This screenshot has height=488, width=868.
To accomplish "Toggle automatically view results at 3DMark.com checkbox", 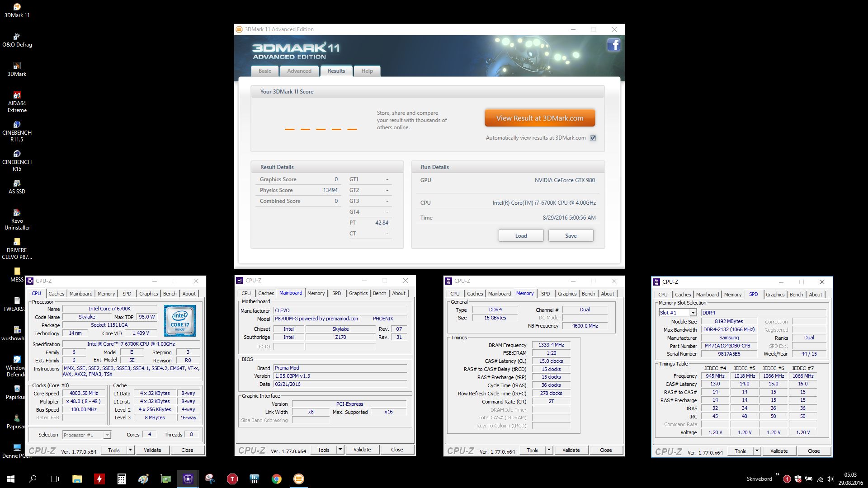I will [x=593, y=138].
